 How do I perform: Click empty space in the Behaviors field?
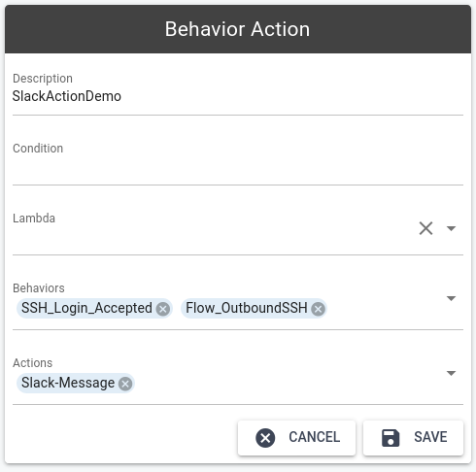(386, 309)
